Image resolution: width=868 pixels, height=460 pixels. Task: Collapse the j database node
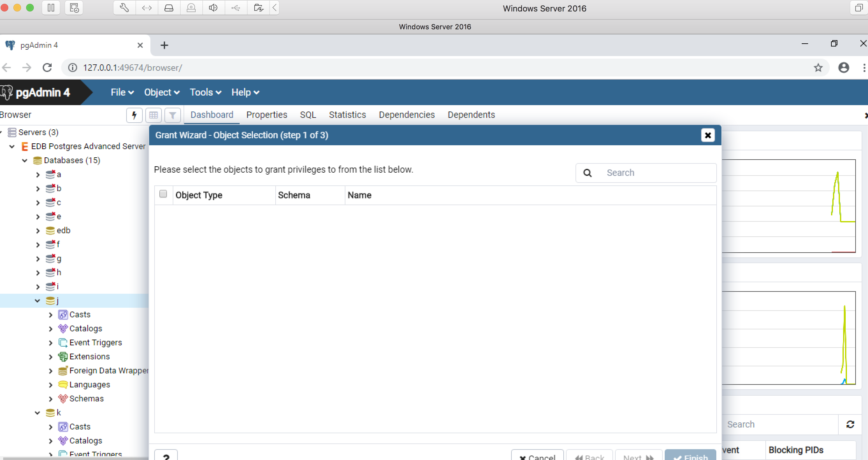coord(37,301)
